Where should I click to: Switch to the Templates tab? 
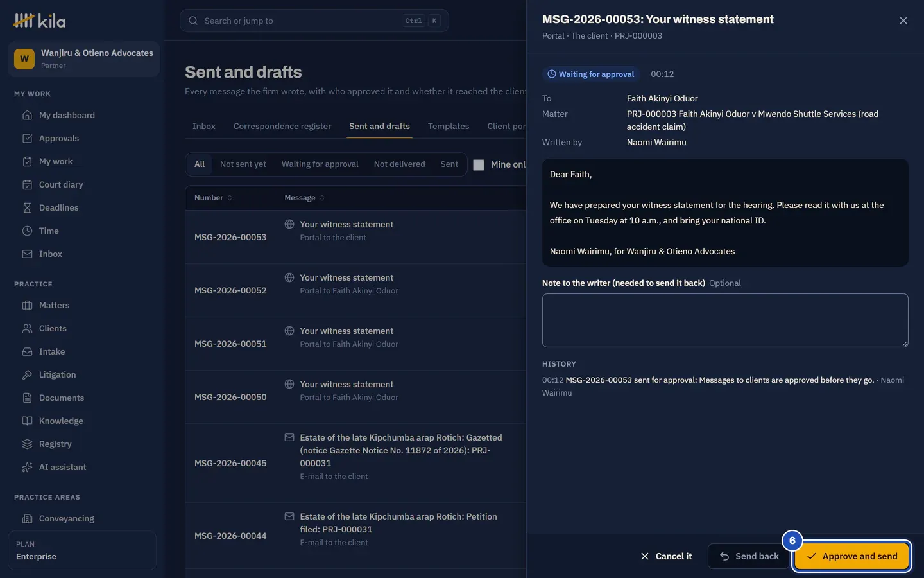click(449, 126)
